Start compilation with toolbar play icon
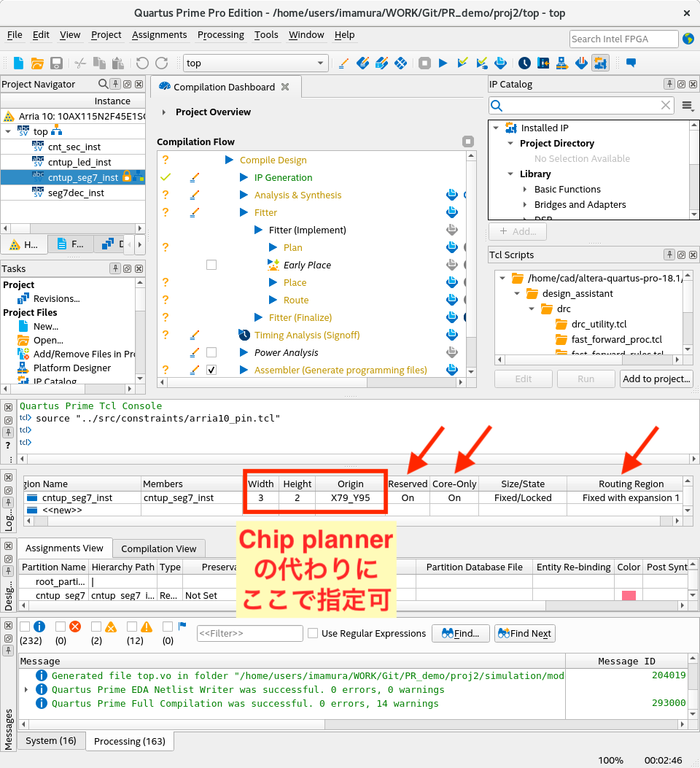 tap(443, 63)
